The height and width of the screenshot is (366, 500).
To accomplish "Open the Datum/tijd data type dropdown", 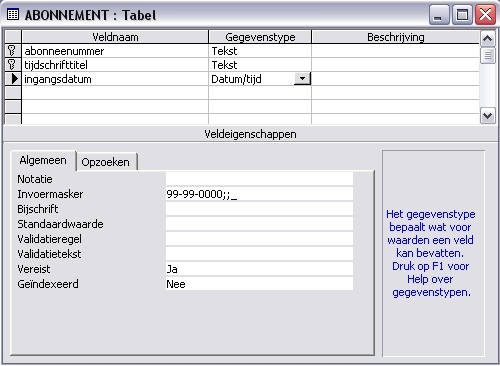I will tap(302, 79).
